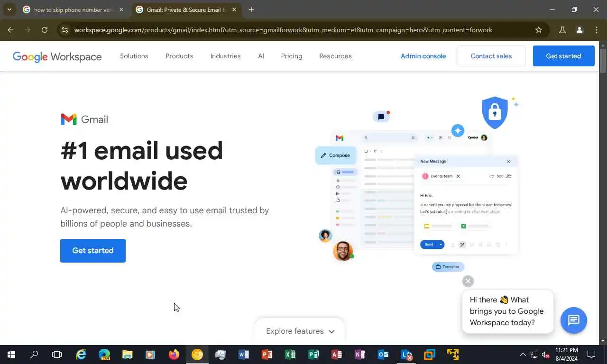Open Chrome three-dot menu
Viewport: 607px width, 364px height.
[x=597, y=30]
